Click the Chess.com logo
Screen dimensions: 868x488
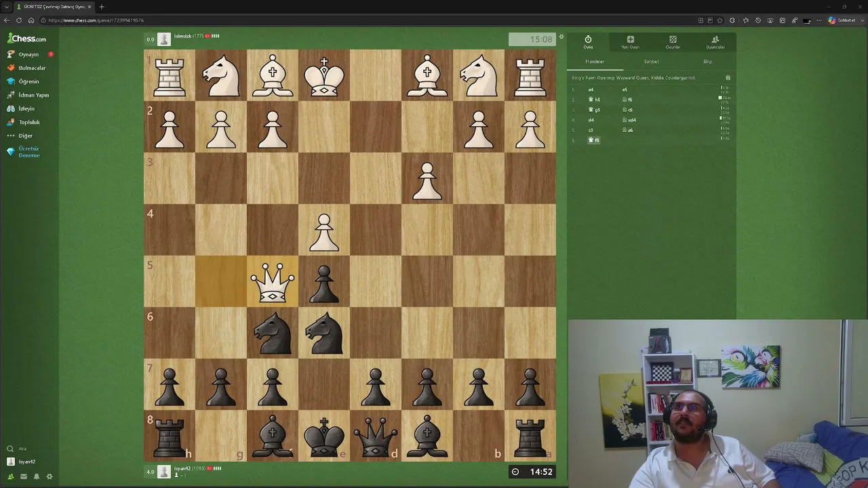27,39
